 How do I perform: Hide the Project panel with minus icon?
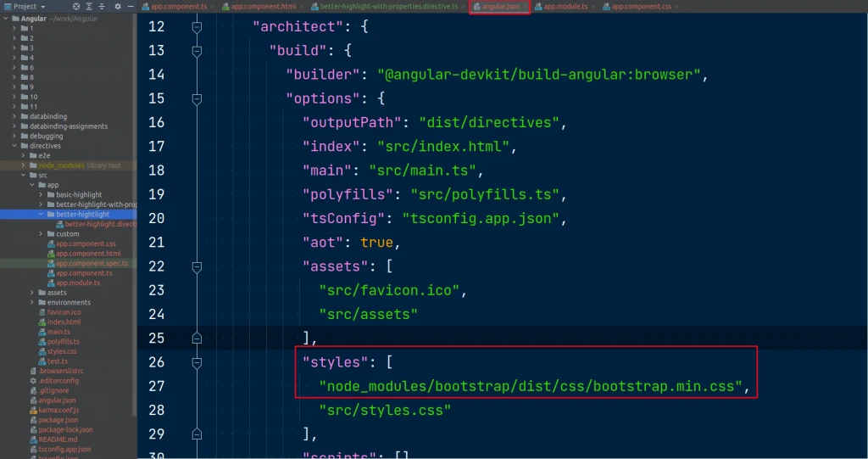coord(131,7)
